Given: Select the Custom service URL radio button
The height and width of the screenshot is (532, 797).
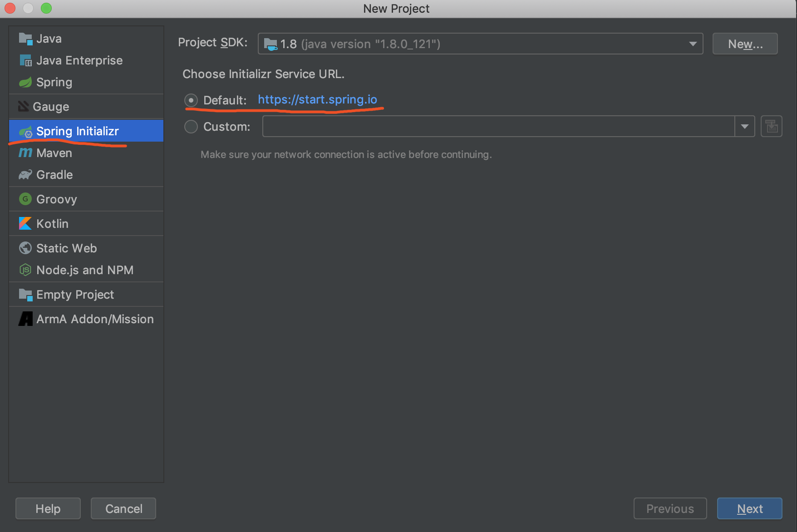Looking at the screenshot, I should coord(191,127).
